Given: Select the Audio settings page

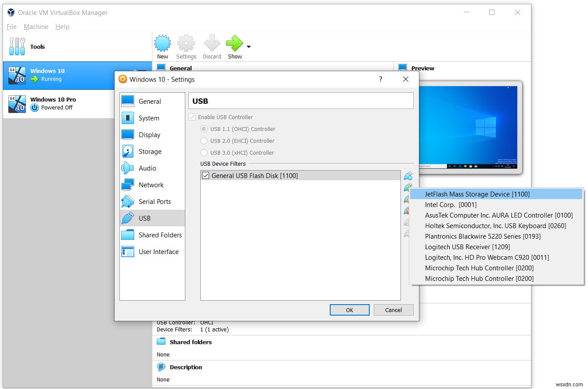Looking at the screenshot, I should (x=147, y=168).
